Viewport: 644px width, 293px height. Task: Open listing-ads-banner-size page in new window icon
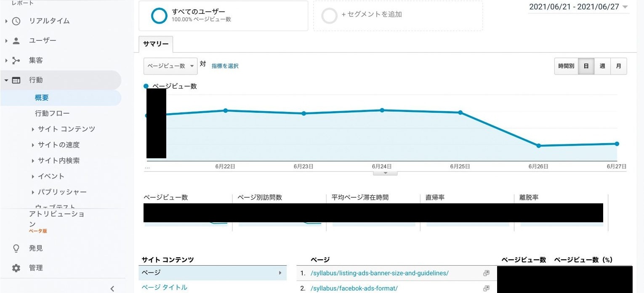pos(486,273)
